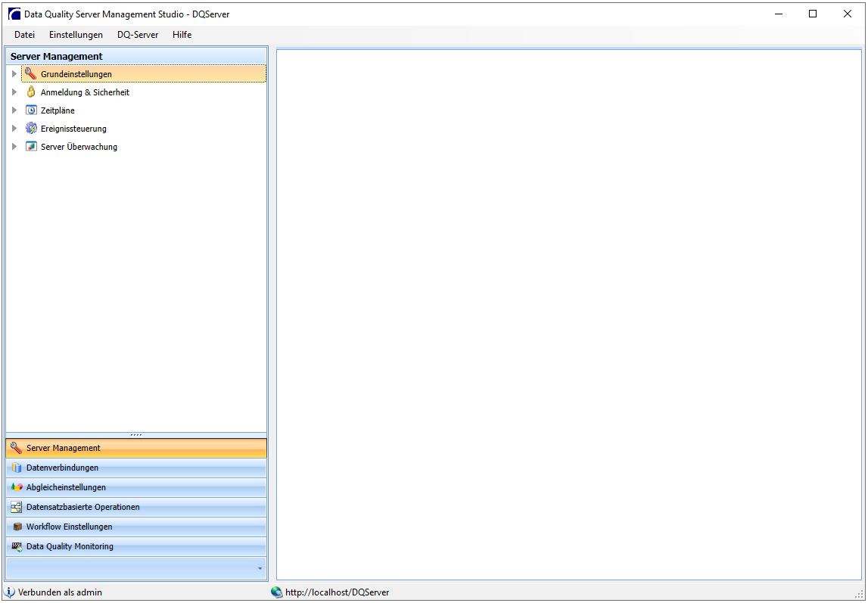Select Grundeinstellungen tree label
Viewport: 868px width, 603px height.
coord(76,74)
